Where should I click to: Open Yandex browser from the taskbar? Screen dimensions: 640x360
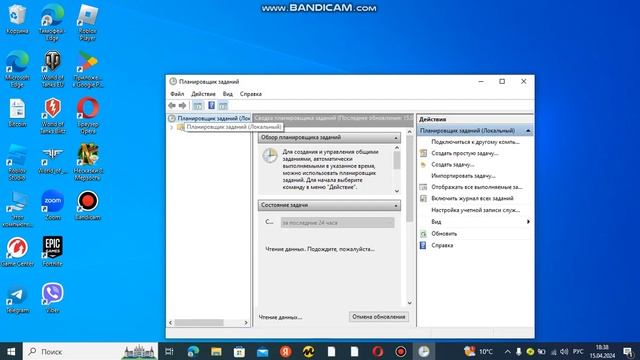coord(285,351)
